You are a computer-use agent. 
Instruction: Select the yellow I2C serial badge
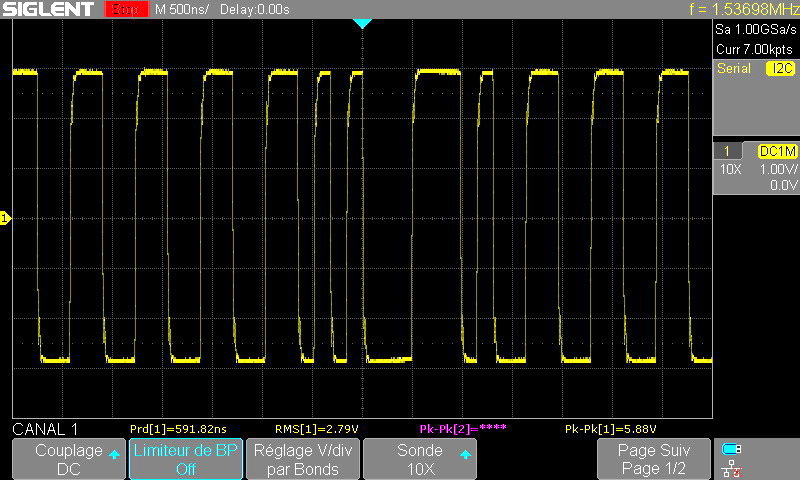click(x=779, y=69)
